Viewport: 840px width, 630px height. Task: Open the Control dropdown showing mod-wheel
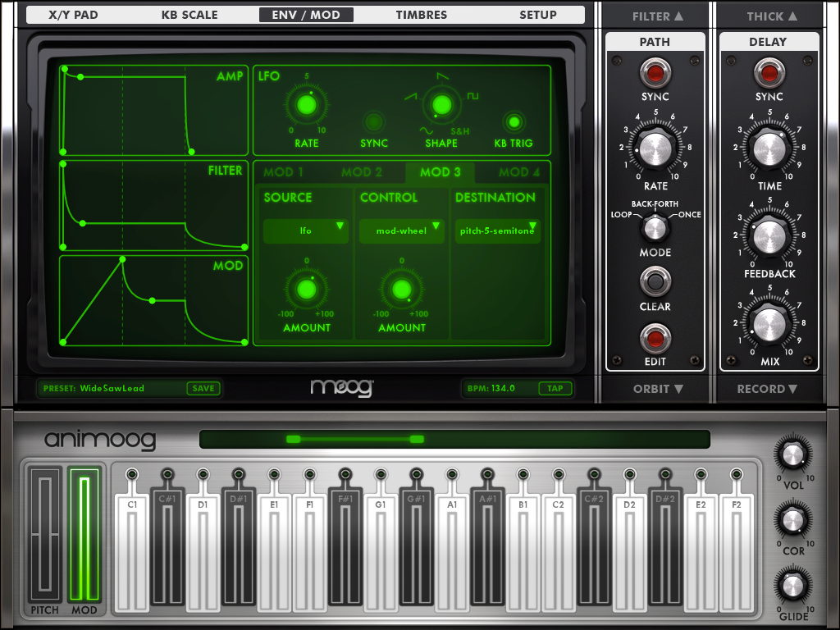point(401,231)
